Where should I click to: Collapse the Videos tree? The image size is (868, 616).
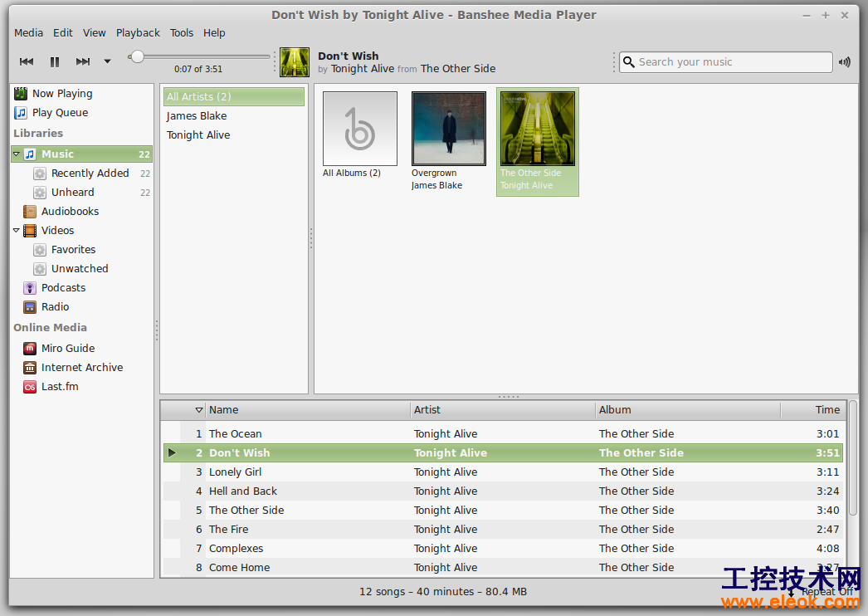[x=17, y=231]
